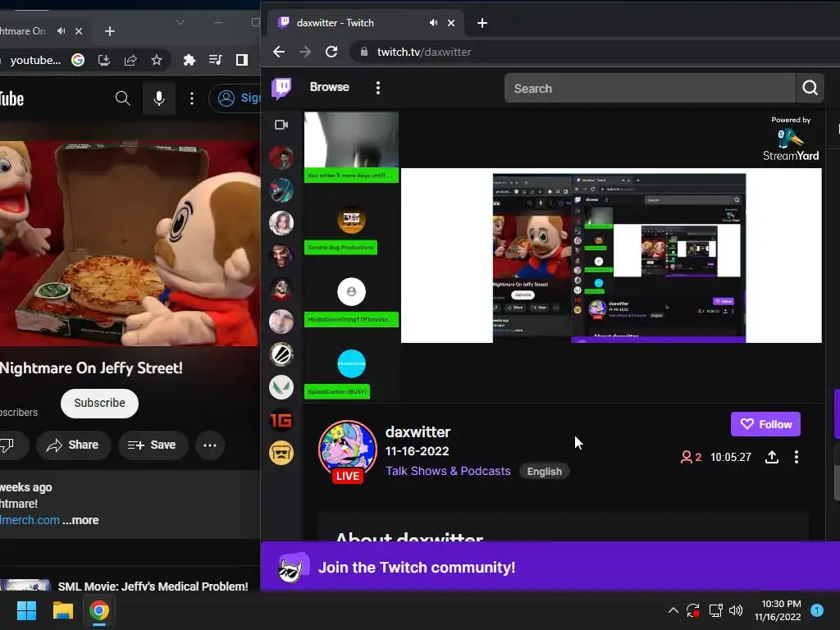The height and width of the screenshot is (630, 840).
Task: Click the Chrome icon in the taskbar
Action: coord(99,610)
